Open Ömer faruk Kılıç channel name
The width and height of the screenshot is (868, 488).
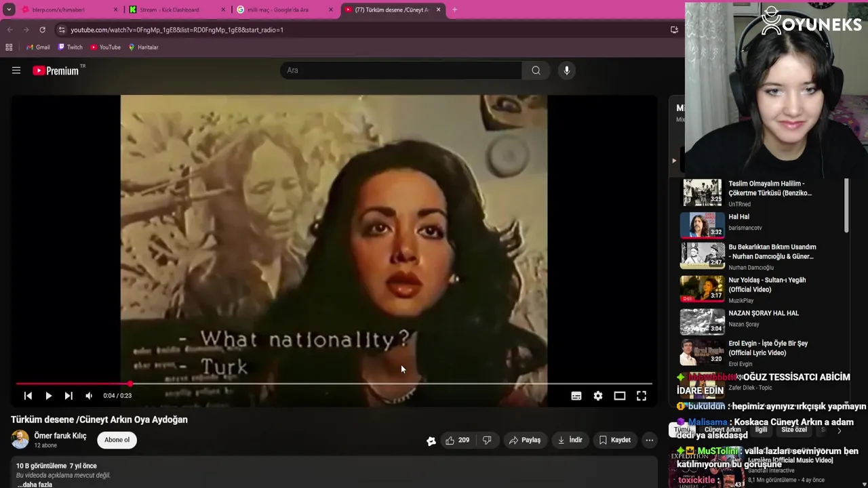coord(60,436)
